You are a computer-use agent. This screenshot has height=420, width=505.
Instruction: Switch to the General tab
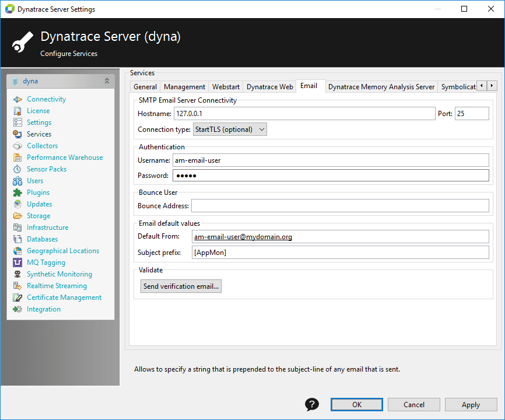[x=145, y=87]
